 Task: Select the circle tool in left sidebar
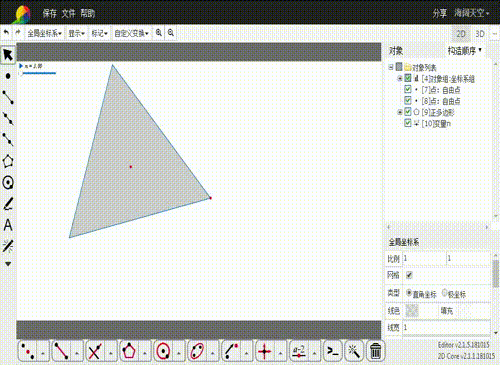[x=8, y=182]
